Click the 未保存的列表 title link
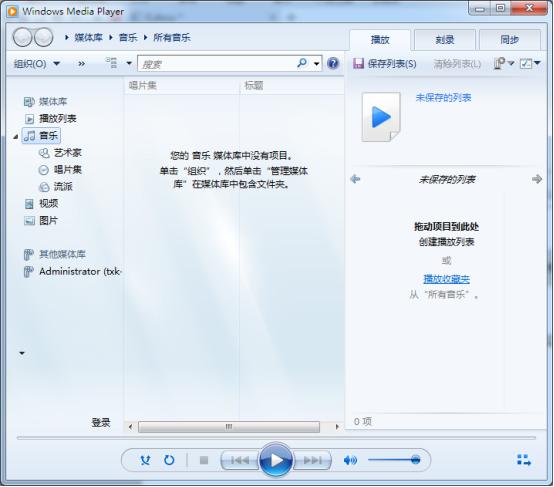554x487 pixels. tap(443, 98)
